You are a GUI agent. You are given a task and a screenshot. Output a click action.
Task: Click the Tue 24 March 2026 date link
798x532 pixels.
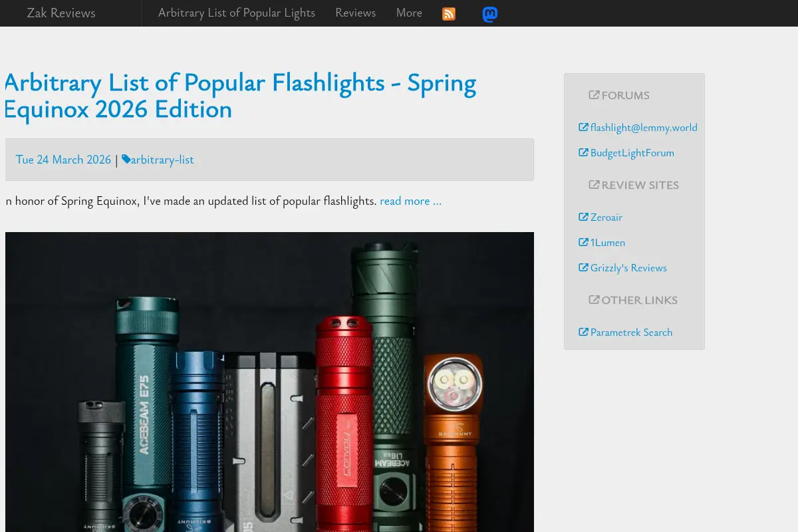[x=63, y=160]
